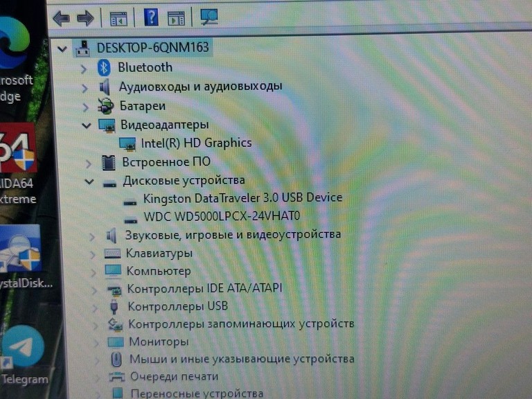Select Аудиовходы и аудиовыходы row

[200, 86]
